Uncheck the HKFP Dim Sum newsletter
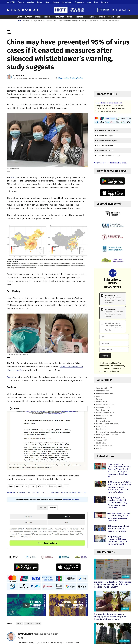The width and height of the screenshot is (138, 644). (x=102, y=295)
